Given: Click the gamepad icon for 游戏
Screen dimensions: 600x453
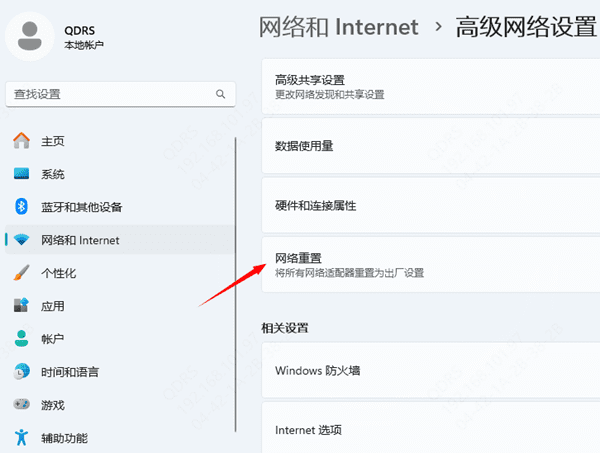Looking at the screenshot, I should click(x=21, y=404).
